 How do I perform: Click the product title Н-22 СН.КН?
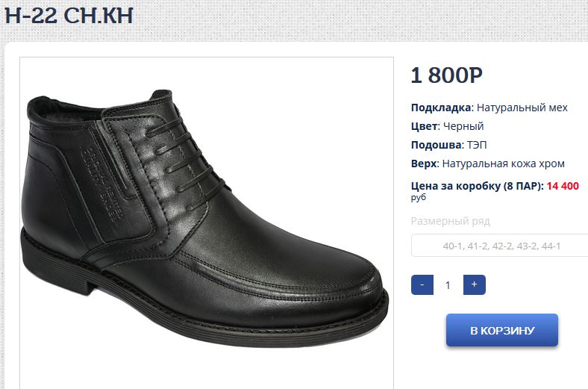coord(69,16)
